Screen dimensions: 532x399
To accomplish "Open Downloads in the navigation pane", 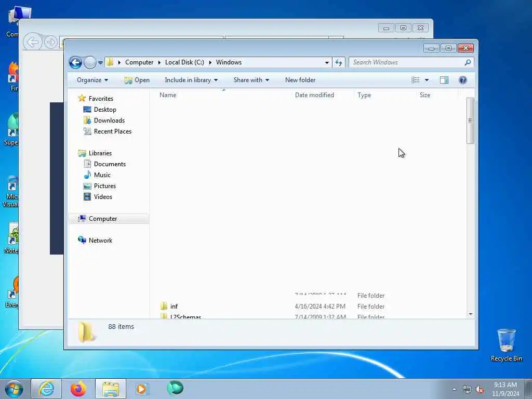I will [x=109, y=121].
